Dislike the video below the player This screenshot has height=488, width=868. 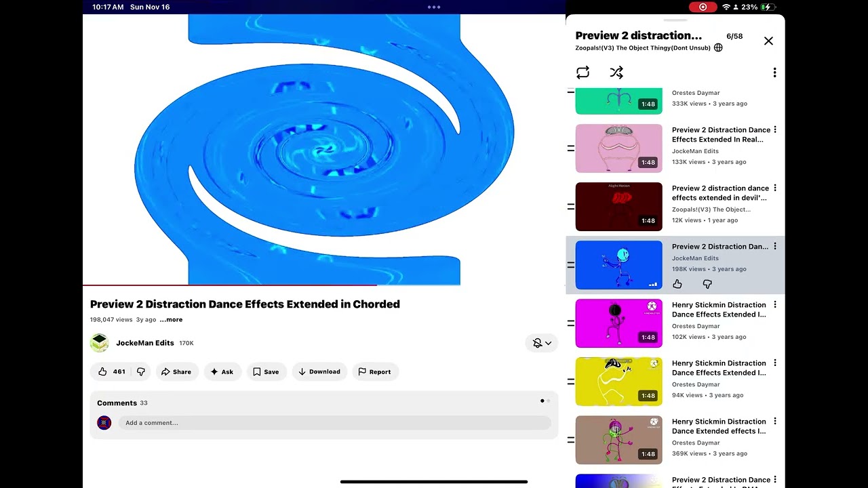pos(141,371)
